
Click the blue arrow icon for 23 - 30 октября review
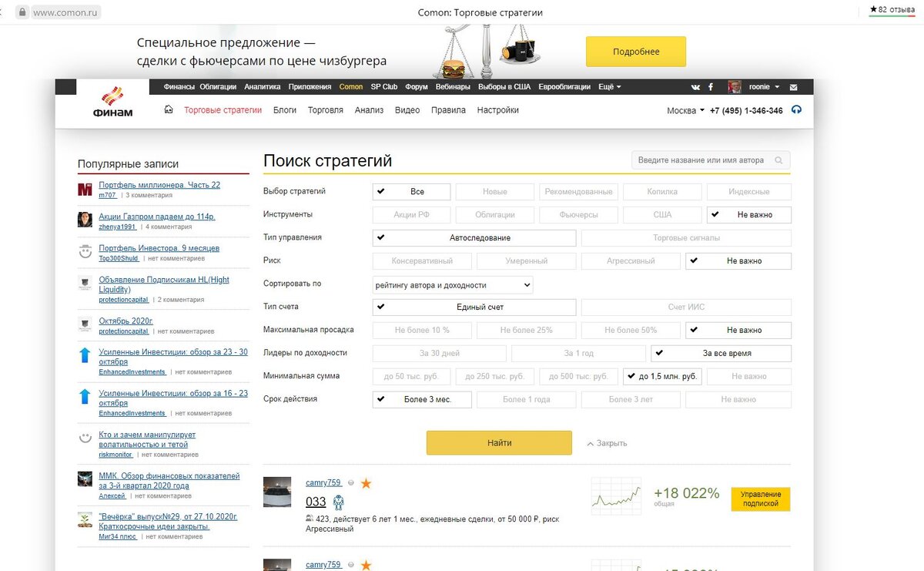coord(85,355)
